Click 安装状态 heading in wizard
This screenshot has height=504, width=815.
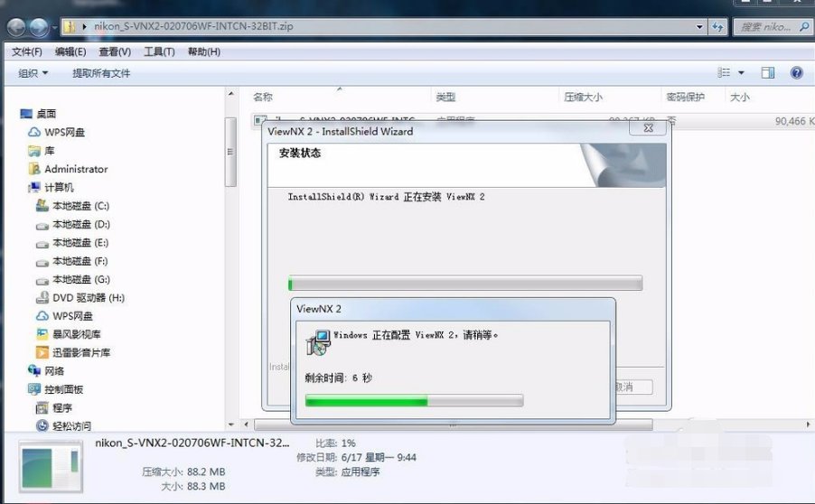[300, 153]
